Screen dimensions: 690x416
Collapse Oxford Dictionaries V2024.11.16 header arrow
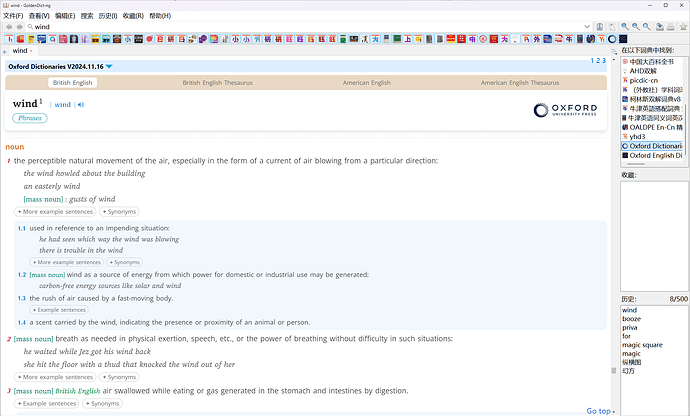pos(109,66)
